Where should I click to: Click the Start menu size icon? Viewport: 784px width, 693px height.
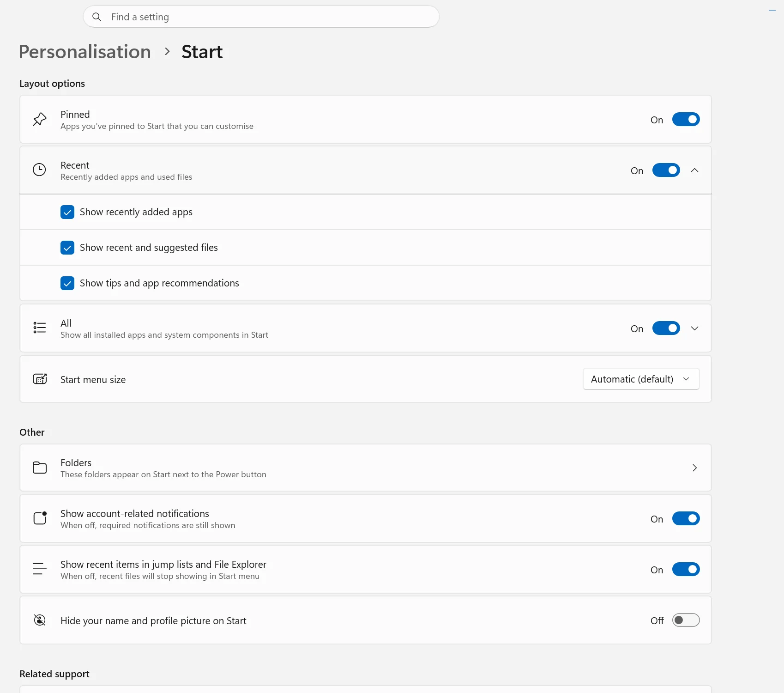tap(40, 379)
